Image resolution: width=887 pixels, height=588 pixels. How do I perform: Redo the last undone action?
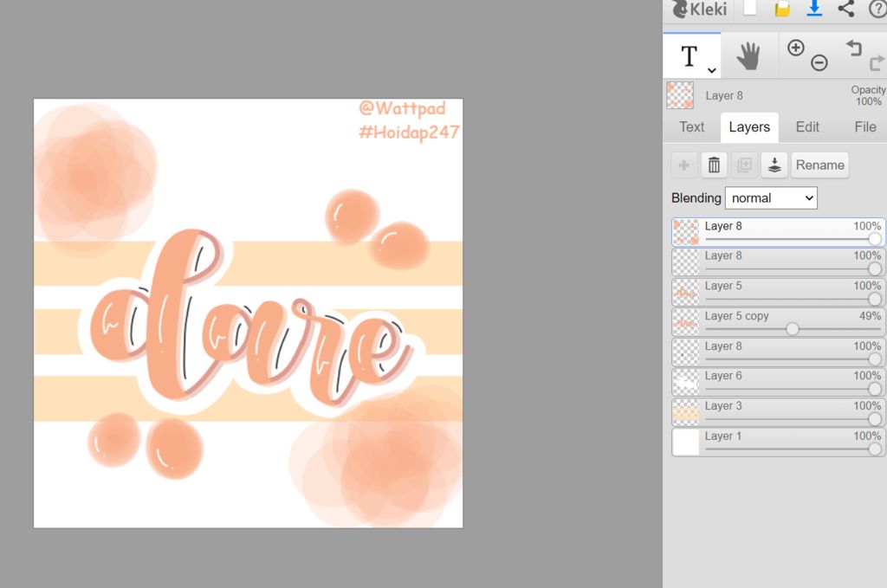[877, 62]
